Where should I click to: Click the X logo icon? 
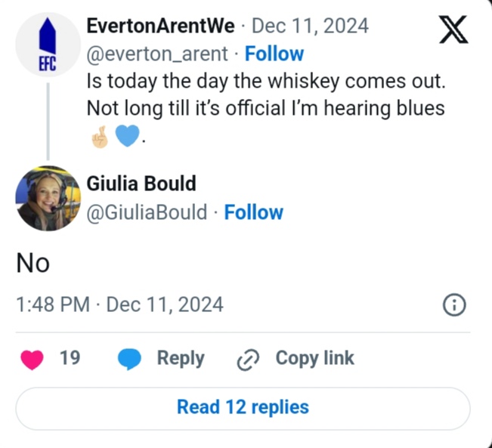pyautogui.click(x=453, y=30)
